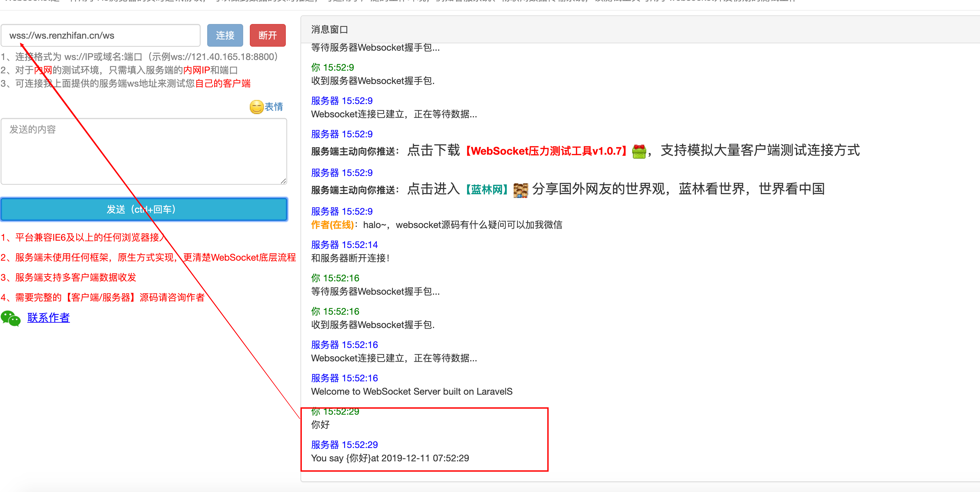Click the textarea resize handle corner
Viewport: 980px width, 492px height.
coord(283,181)
